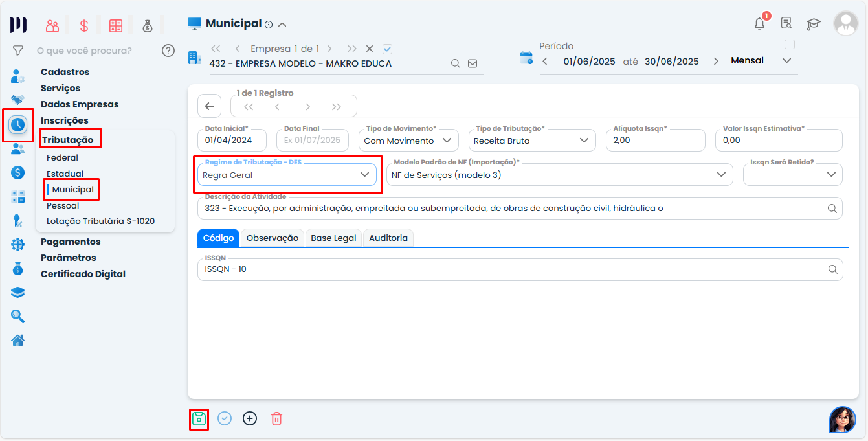Click the blue checkmark confirm icon
868x441 pixels.
coord(225,418)
